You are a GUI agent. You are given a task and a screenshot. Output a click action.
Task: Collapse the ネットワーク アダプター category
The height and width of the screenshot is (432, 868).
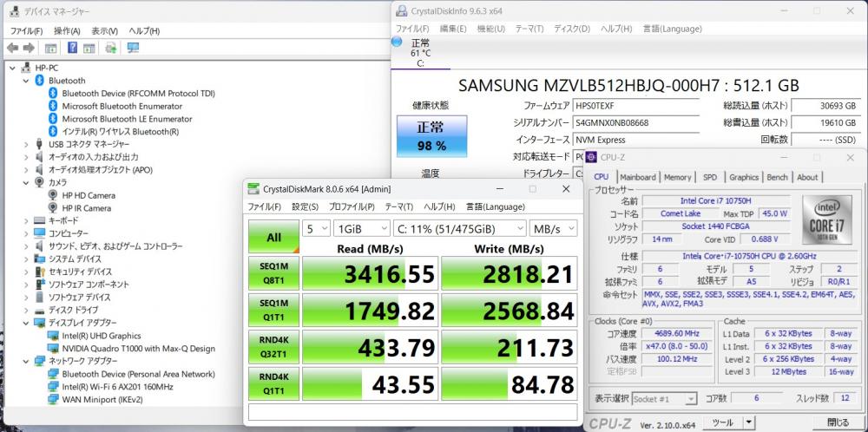tap(25, 361)
